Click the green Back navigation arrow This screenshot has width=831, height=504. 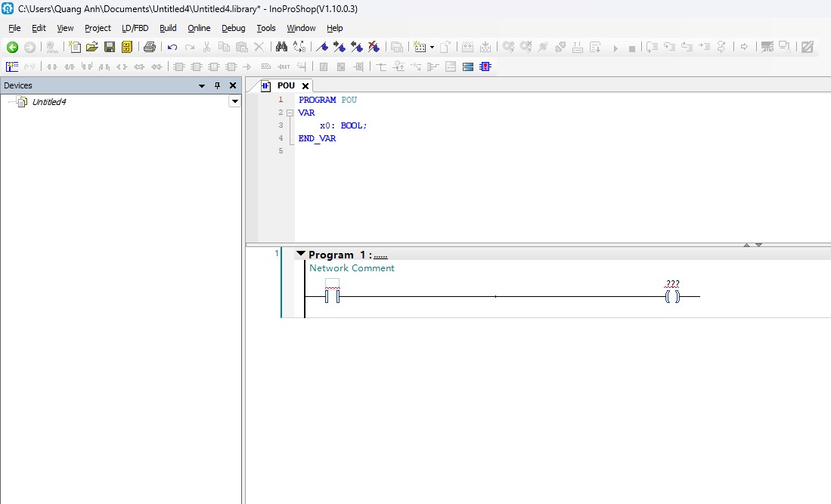pos(12,47)
